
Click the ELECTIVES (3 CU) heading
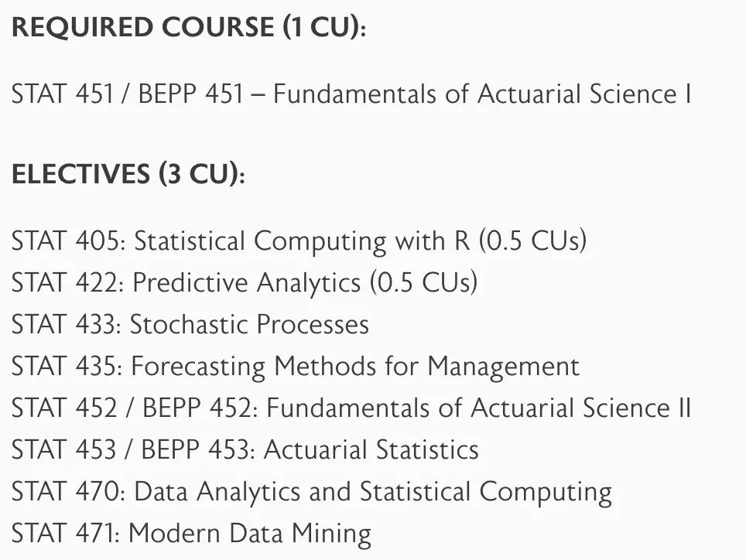[128, 174]
